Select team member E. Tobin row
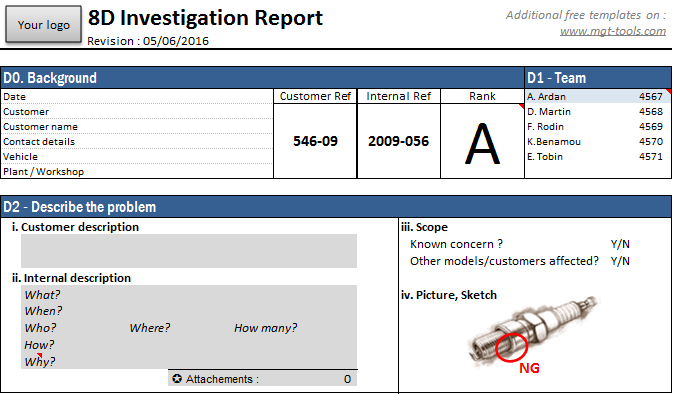This screenshot has height=394, width=675. pyautogui.click(x=598, y=157)
